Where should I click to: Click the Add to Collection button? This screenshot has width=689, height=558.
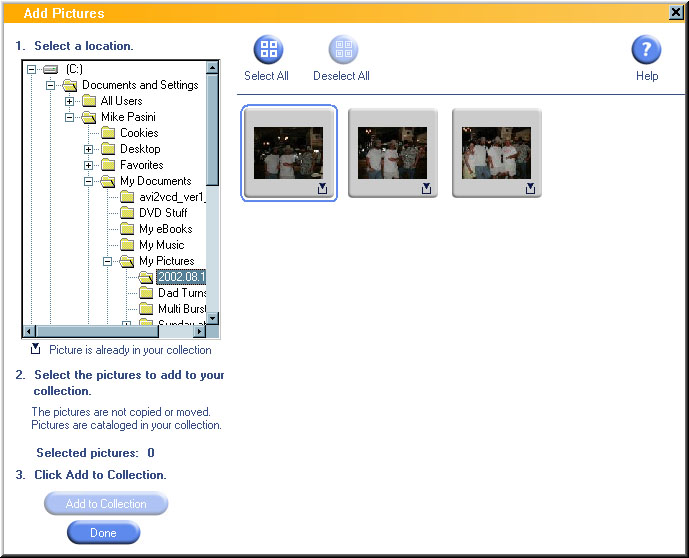click(106, 504)
